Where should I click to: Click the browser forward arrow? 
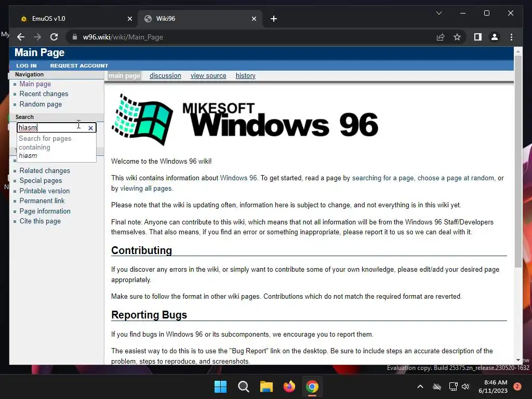[37, 37]
